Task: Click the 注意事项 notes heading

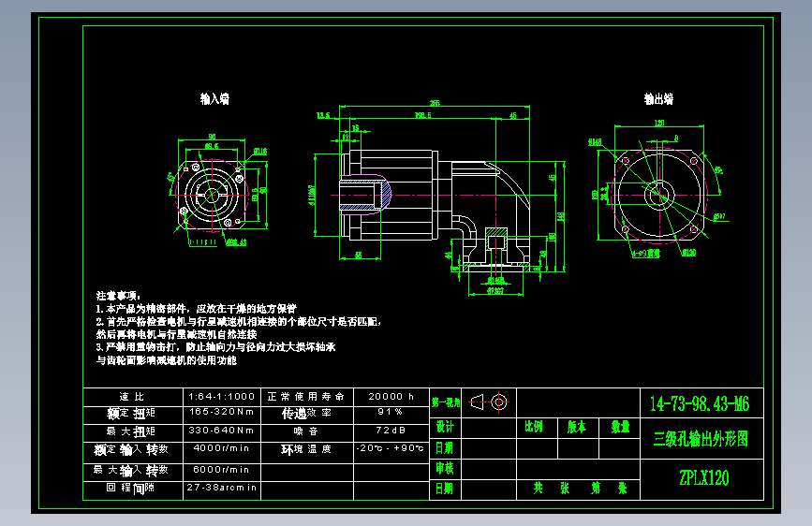Action: point(118,296)
